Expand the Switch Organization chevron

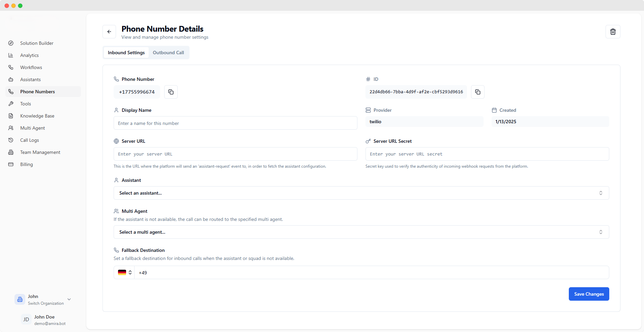tap(69, 299)
